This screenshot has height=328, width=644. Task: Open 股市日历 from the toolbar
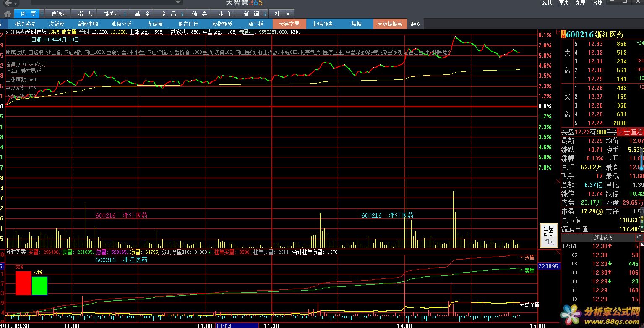tap(188, 24)
